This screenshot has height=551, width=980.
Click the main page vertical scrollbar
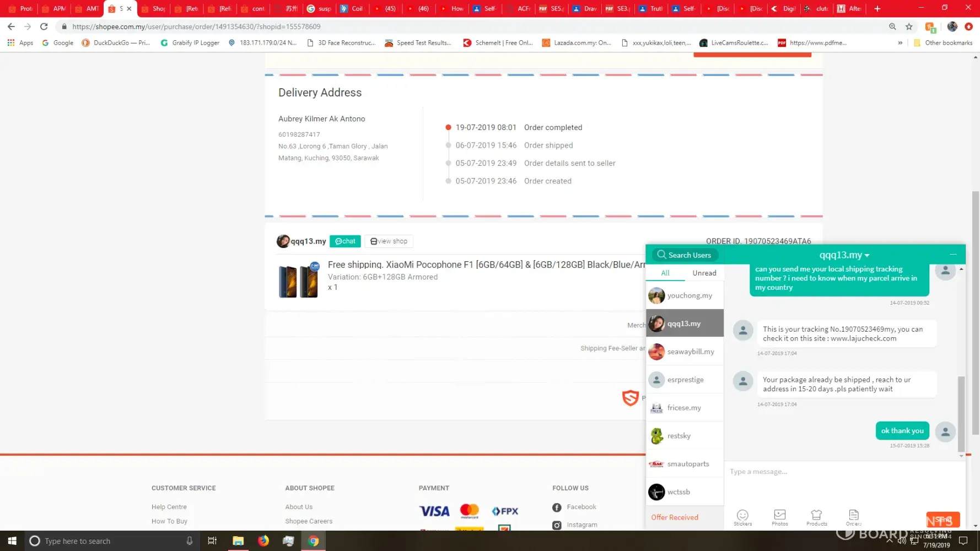click(x=976, y=313)
